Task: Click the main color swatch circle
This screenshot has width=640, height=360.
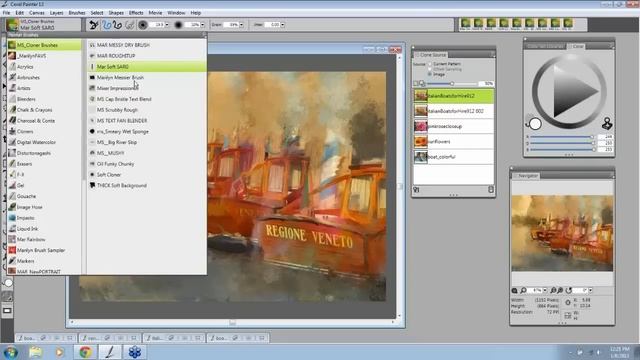Action: tap(535, 124)
